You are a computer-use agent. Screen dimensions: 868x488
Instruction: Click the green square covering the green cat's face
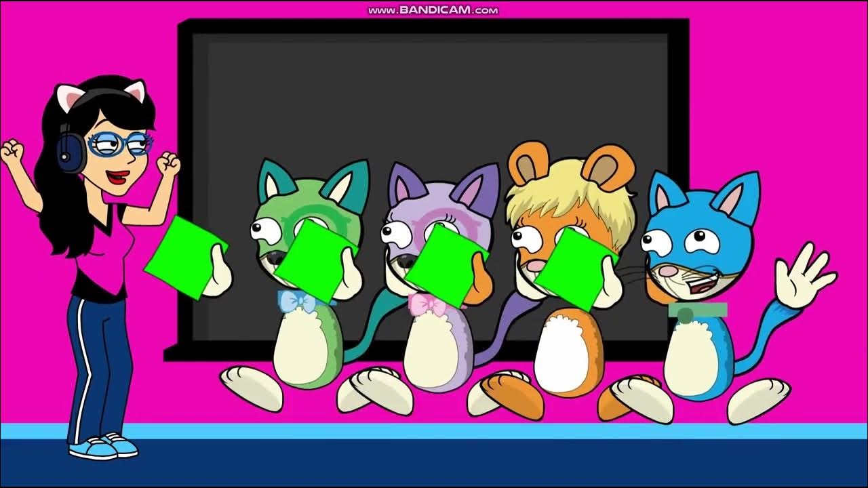(x=314, y=260)
